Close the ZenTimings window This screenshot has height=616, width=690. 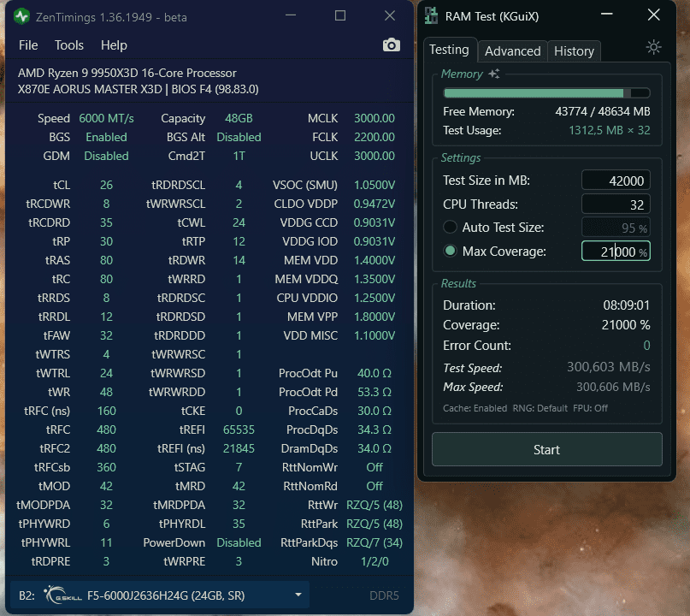(x=389, y=16)
